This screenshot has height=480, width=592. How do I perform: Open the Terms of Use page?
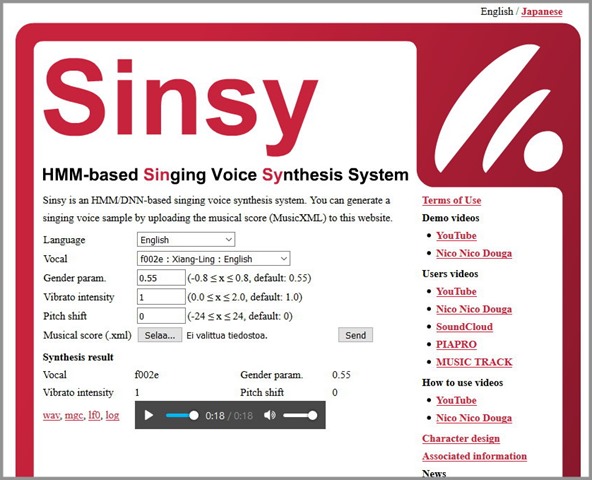coord(452,200)
